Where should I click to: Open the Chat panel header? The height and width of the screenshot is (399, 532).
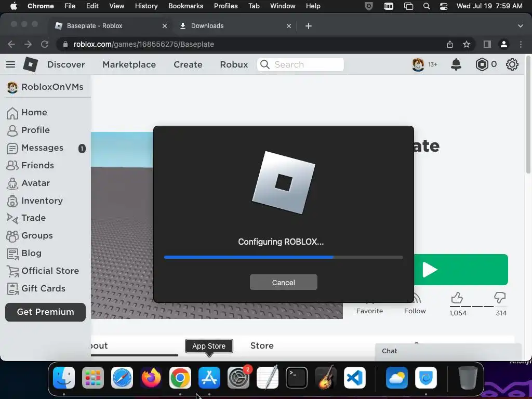tap(448, 351)
